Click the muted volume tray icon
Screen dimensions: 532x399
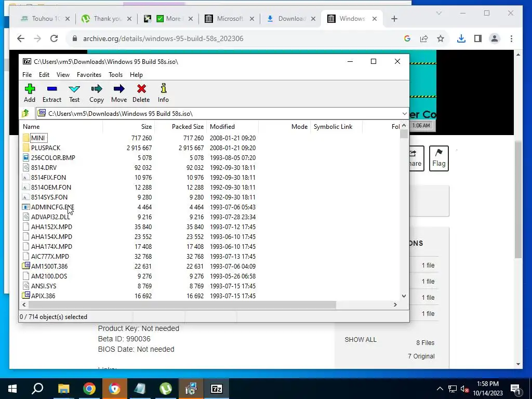(x=464, y=389)
